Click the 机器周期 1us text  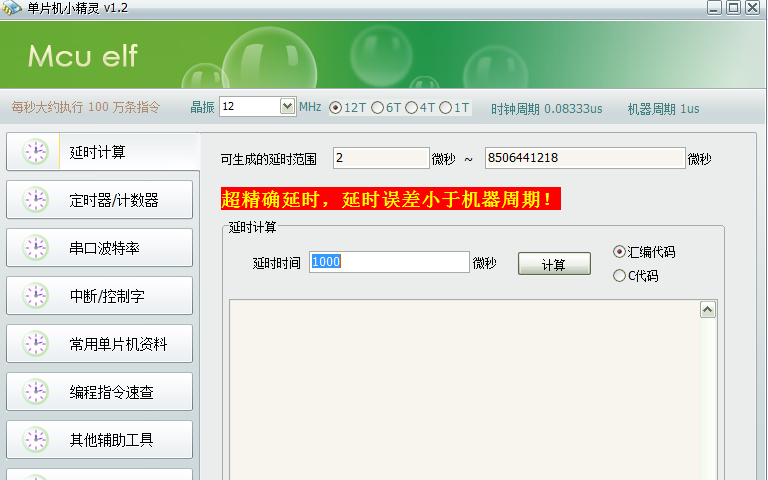664,109
